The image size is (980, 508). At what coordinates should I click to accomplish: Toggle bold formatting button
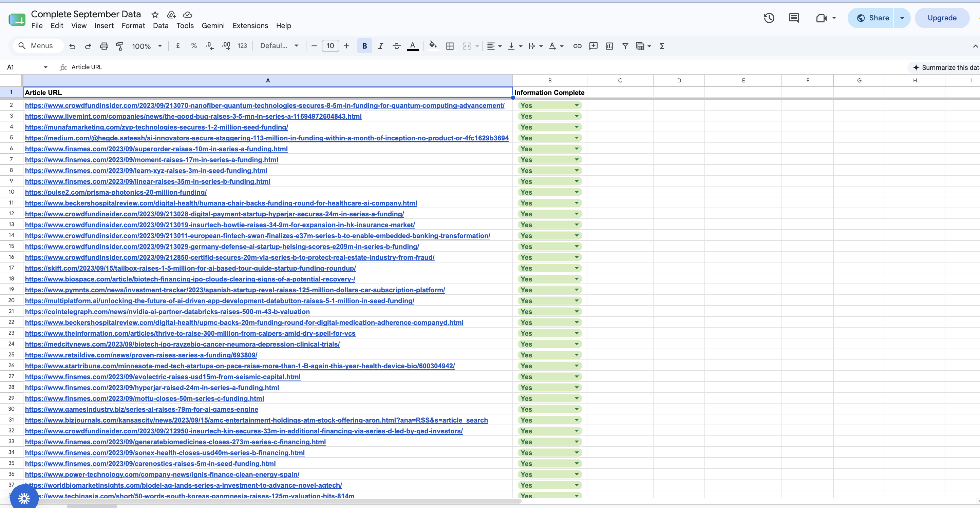(364, 46)
